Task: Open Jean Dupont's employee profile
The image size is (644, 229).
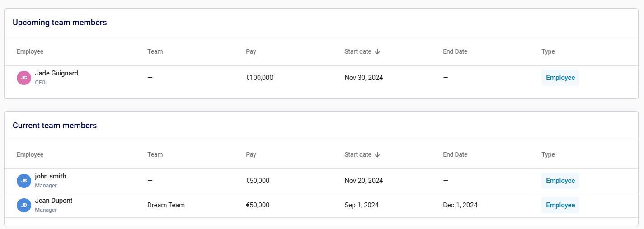Action: tap(54, 201)
